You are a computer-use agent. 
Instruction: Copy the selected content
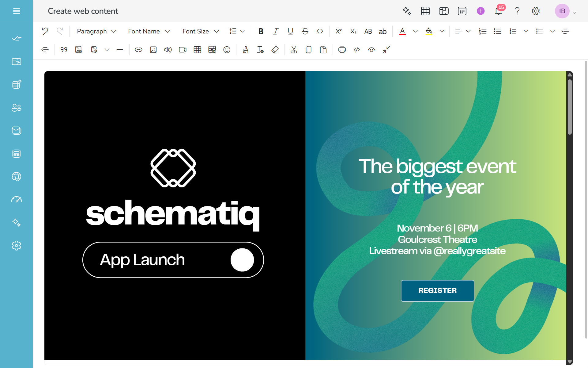pos(308,50)
